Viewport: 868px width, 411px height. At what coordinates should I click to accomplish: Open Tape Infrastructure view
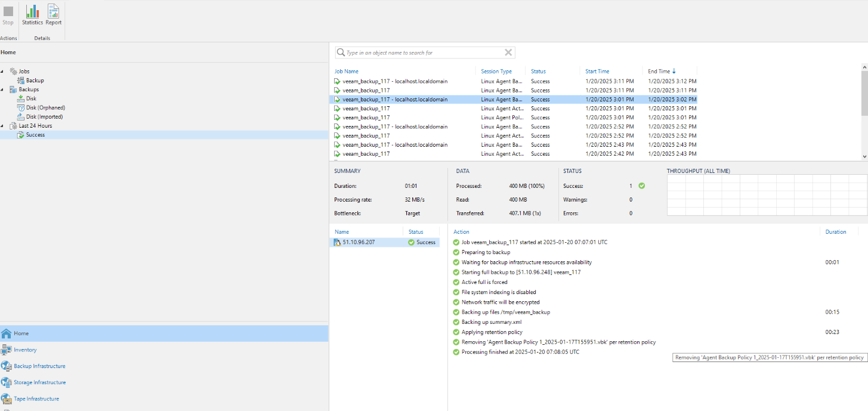[x=36, y=398]
